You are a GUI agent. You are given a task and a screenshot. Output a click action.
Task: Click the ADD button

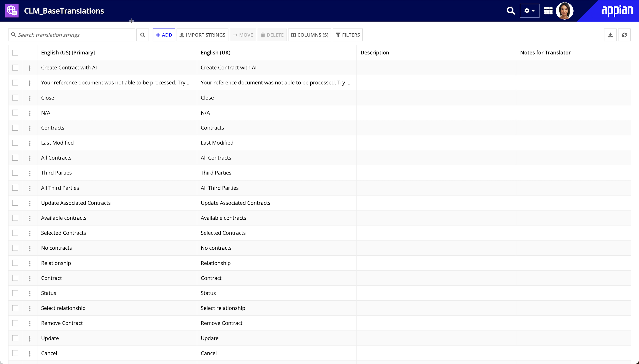(164, 35)
